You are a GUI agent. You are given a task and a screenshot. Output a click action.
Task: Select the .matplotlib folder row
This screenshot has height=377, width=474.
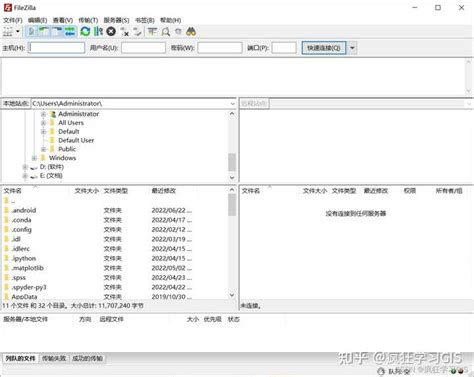tap(115, 268)
